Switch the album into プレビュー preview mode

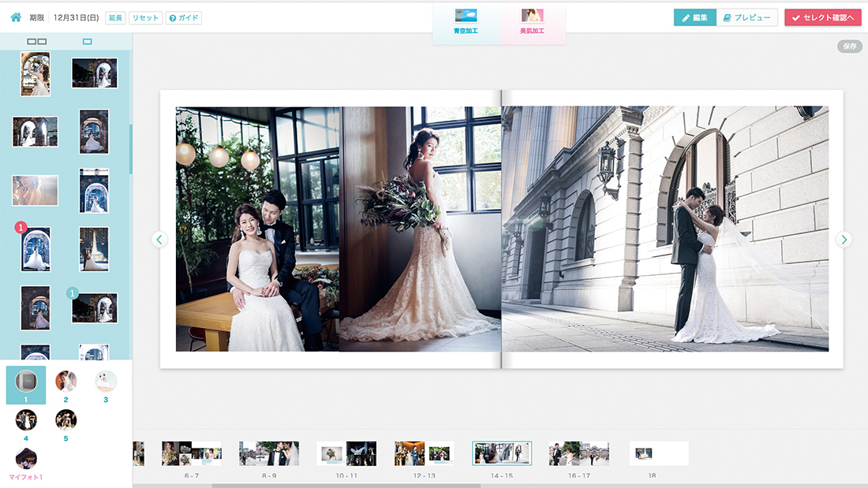tap(746, 16)
